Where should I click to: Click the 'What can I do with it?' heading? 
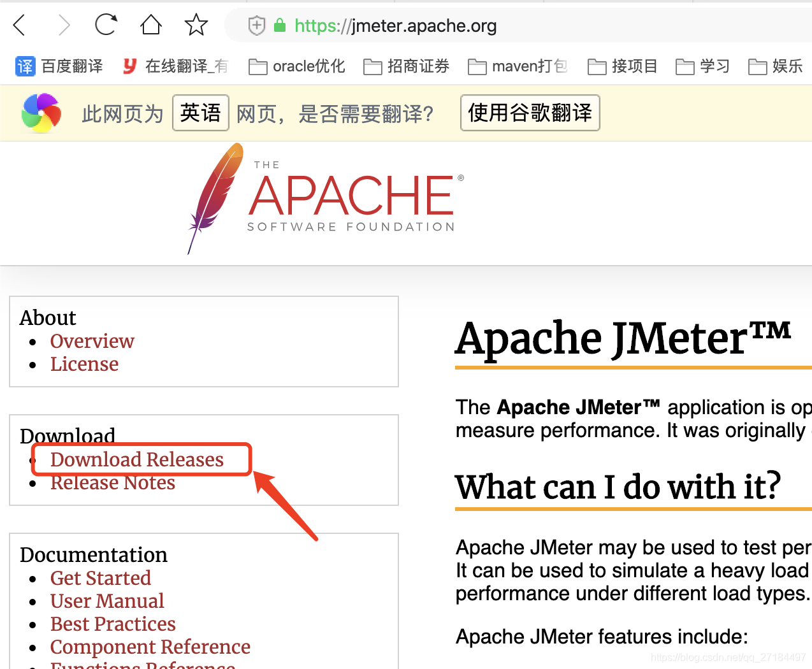(x=618, y=487)
